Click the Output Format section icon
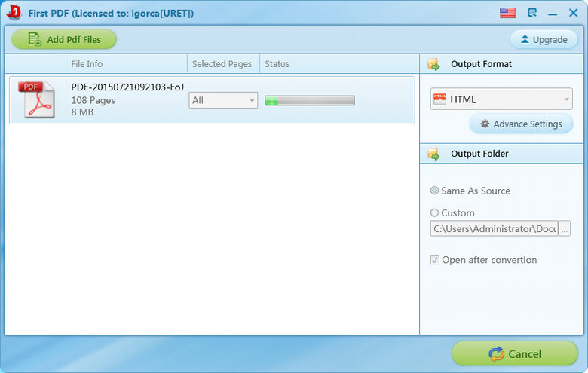Screen dimensions: 588x373 [433, 64]
